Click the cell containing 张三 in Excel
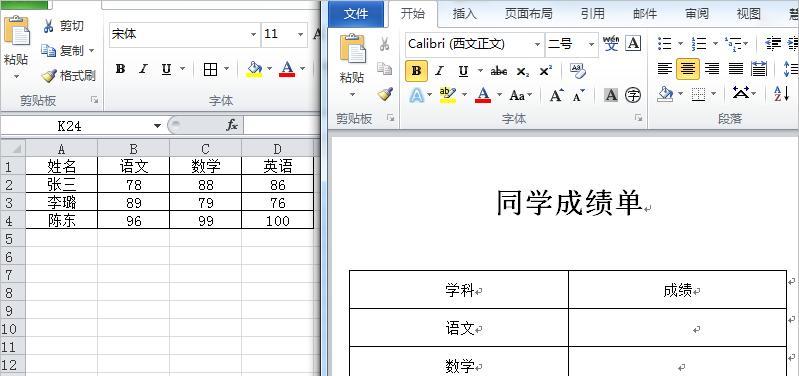 coord(62,184)
